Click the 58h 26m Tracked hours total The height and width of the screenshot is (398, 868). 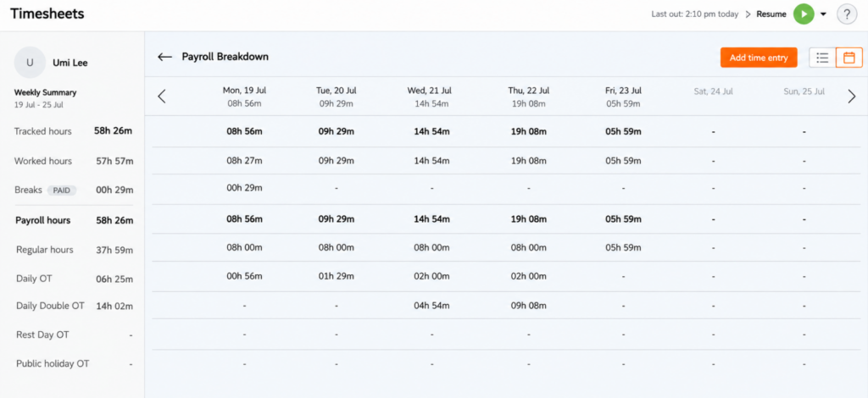[x=114, y=131]
